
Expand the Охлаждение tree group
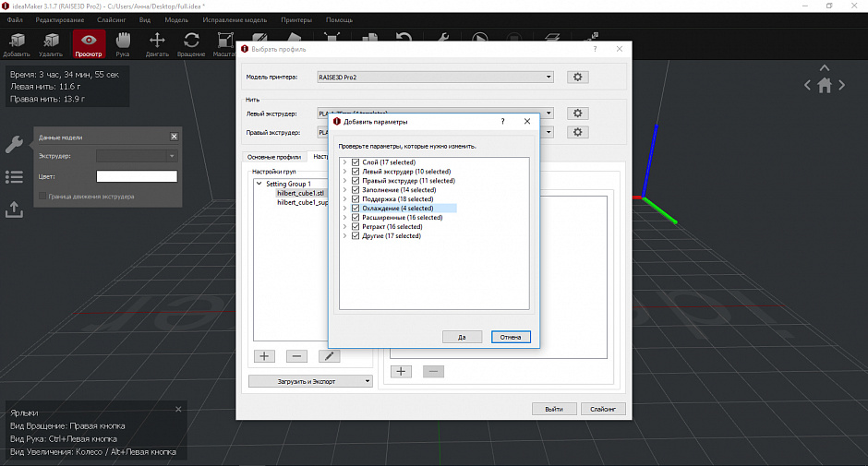click(x=344, y=209)
